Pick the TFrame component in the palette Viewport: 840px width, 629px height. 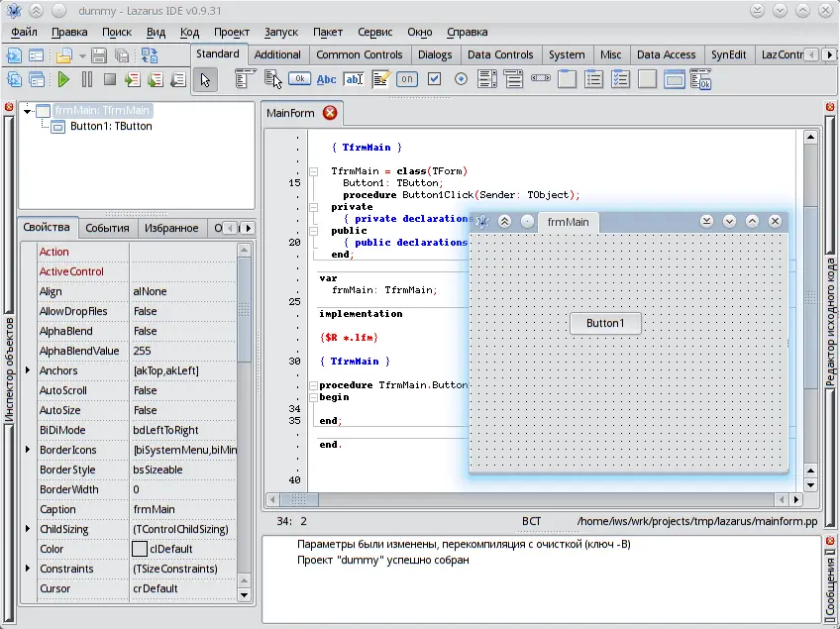pos(674,79)
